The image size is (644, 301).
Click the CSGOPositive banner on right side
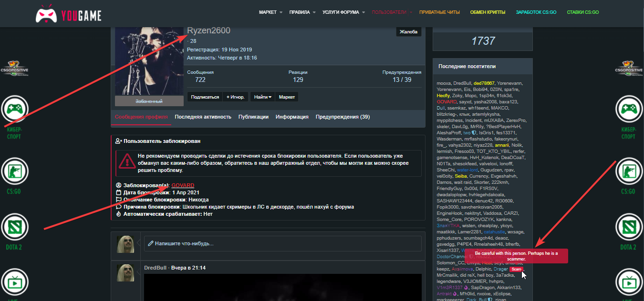click(x=629, y=69)
